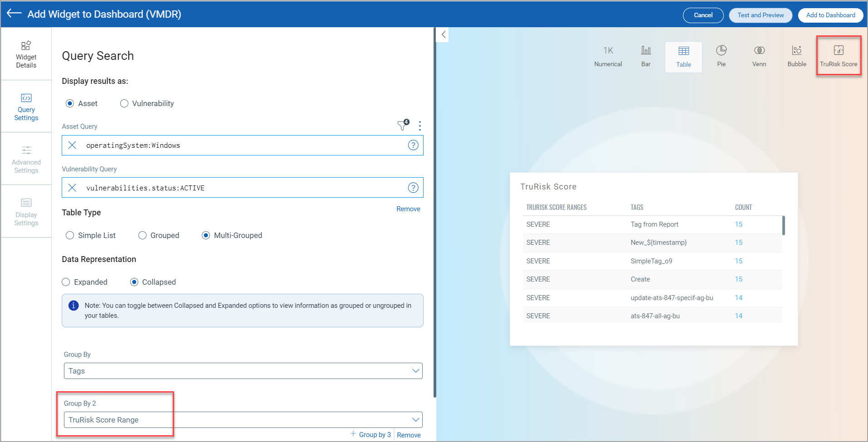This screenshot has width=868, height=442.
Task: Click 'SimpleTag_o9' tag cell
Action: pos(651,261)
